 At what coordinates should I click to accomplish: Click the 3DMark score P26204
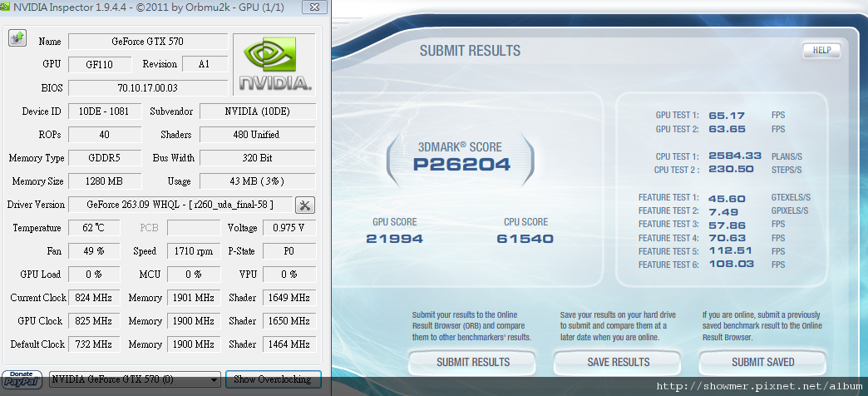click(461, 164)
